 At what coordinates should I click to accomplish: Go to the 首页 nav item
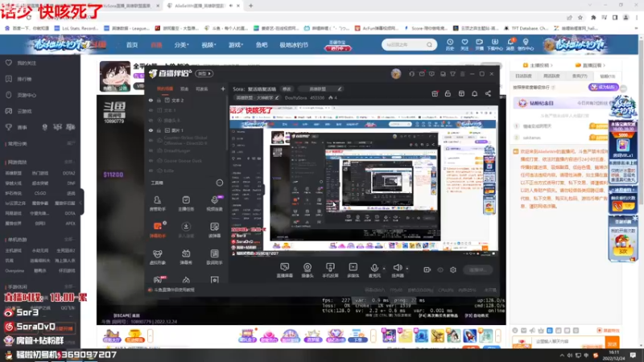(132, 45)
